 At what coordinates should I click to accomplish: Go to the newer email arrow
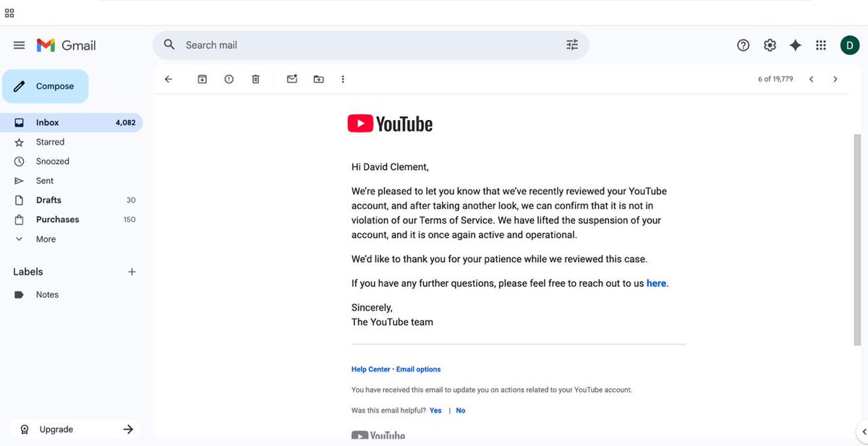[812, 79]
